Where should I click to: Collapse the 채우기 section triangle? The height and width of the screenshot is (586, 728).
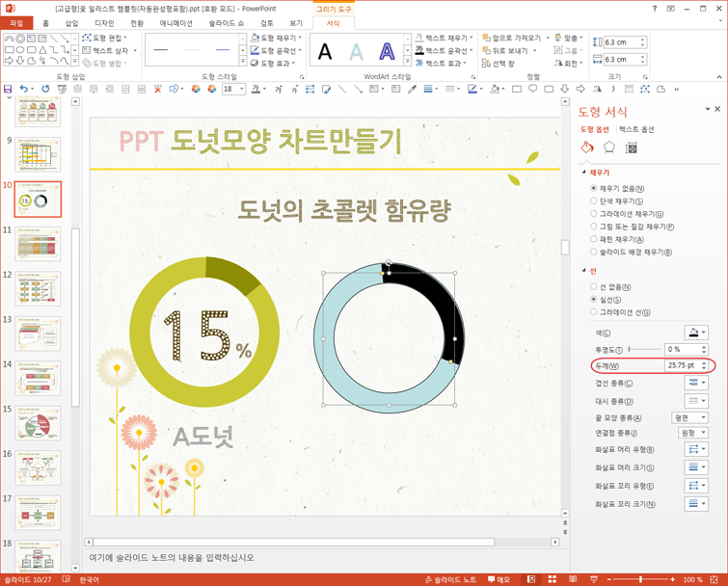click(583, 173)
